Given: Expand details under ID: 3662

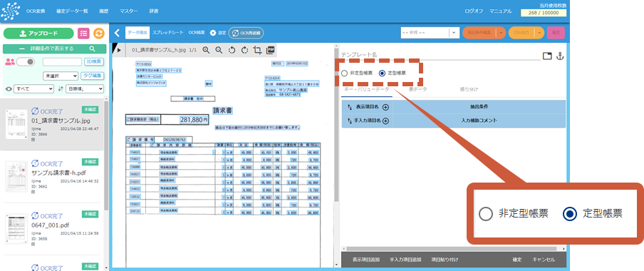Looking at the screenshot, I should tap(33, 192).
